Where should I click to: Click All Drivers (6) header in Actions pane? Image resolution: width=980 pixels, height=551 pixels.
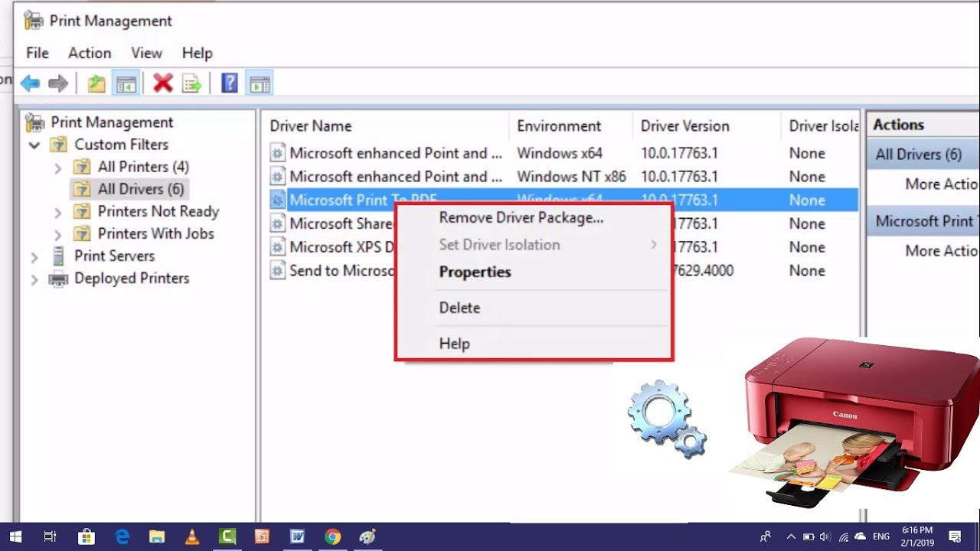point(923,155)
